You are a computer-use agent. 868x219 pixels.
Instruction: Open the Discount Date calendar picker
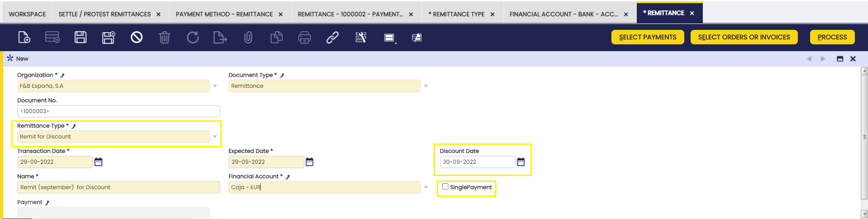521,162
